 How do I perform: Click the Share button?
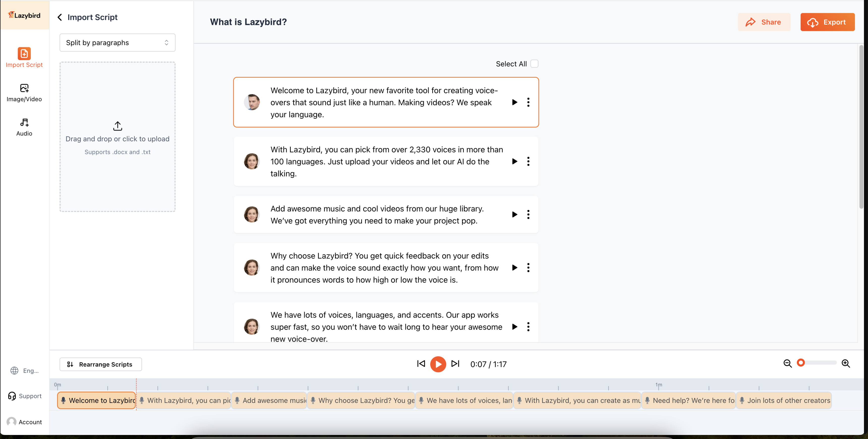tap(764, 22)
